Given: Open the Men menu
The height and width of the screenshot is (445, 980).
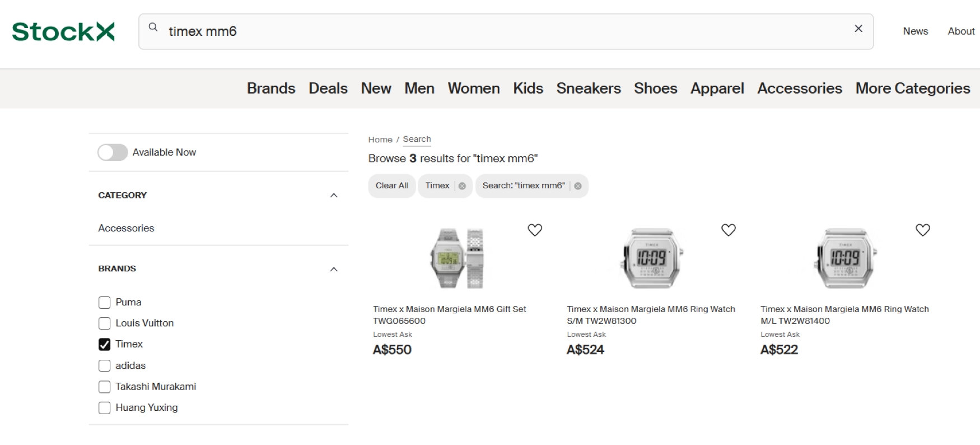Looking at the screenshot, I should [x=419, y=89].
